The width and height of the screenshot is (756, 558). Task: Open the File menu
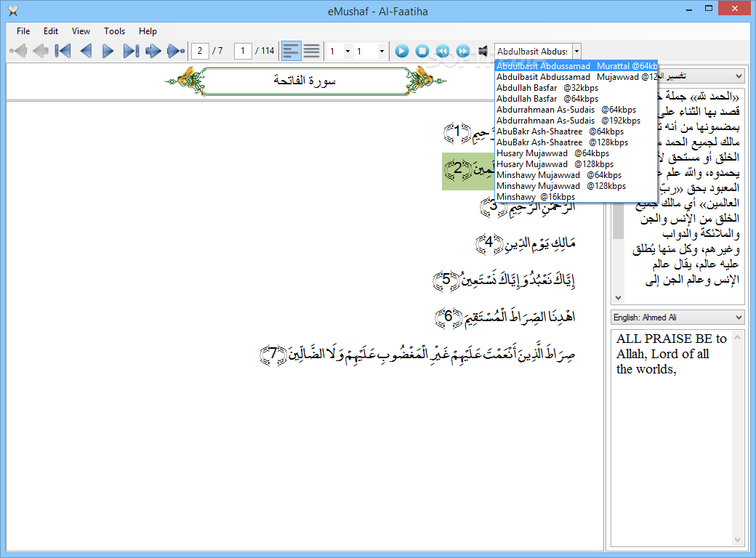click(x=23, y=31)
